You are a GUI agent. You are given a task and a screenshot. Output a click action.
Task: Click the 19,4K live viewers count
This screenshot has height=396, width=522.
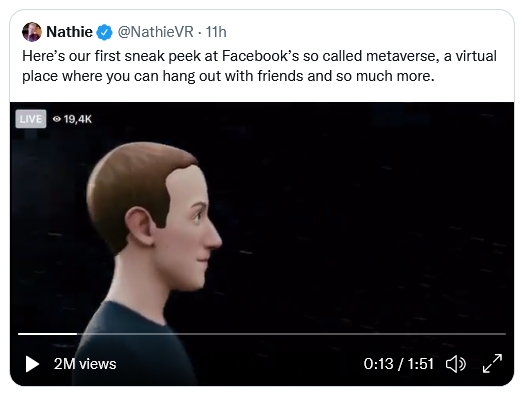(x=78, y=119)
